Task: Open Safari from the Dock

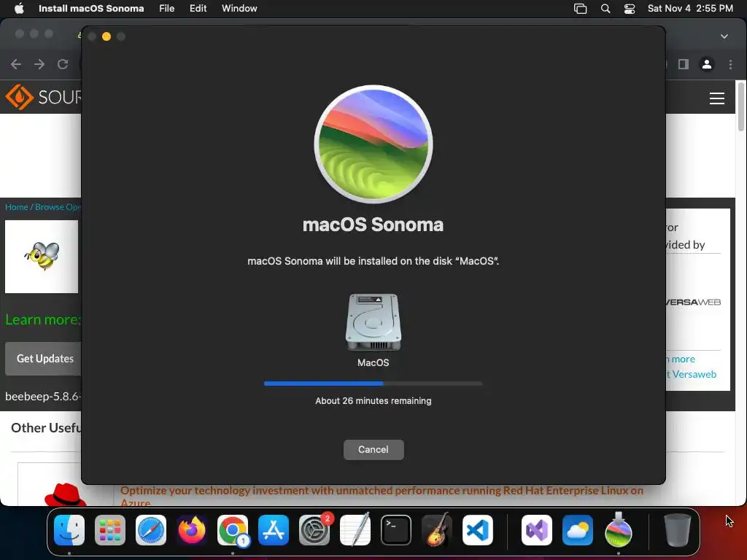Action: click(x=151, y=530)
